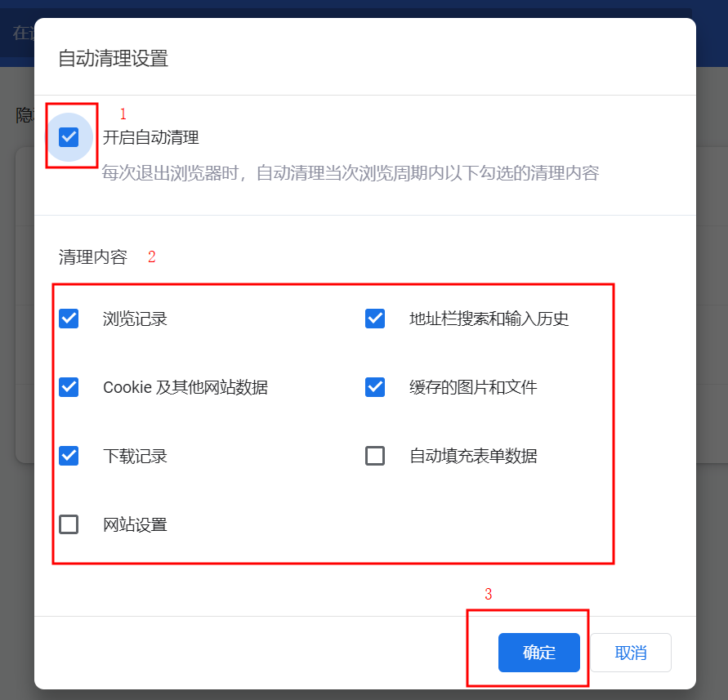
Task: Confirm settings with the 确定 button
Action: click(x=539, y=652)
